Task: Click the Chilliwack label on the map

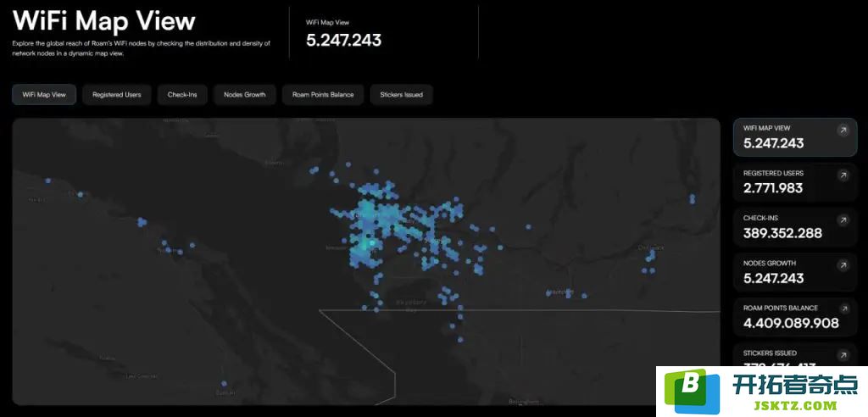Action: coord(650,247)
